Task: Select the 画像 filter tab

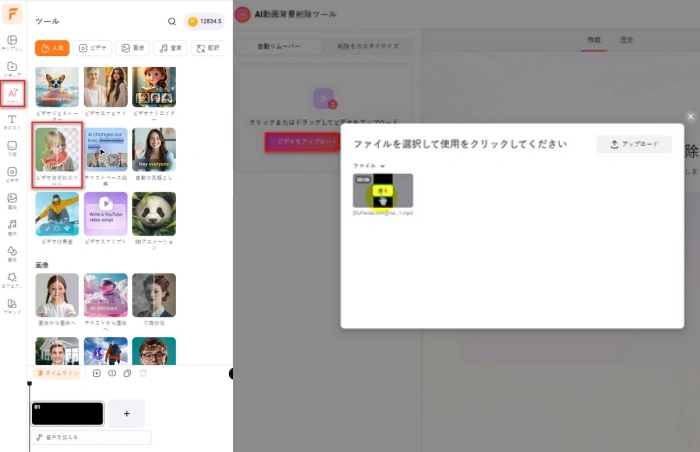Action: pyautogui.click(x=133, y=48)
